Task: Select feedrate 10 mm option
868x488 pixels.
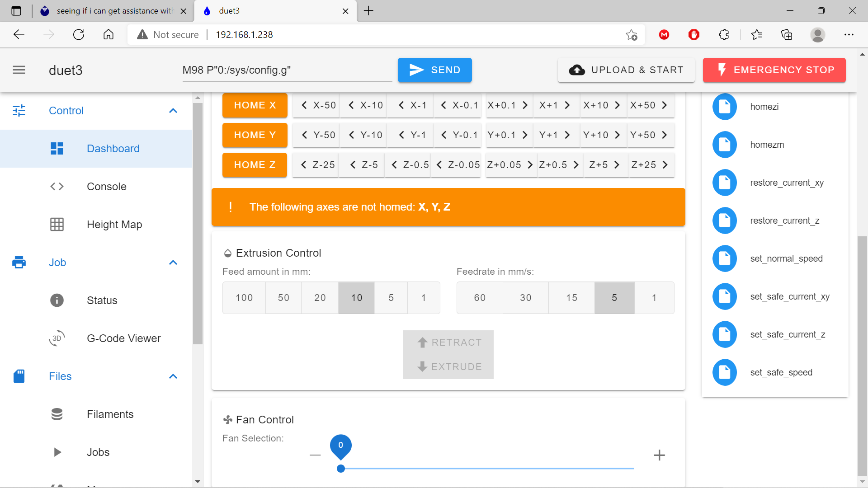Action: point(356,297)
